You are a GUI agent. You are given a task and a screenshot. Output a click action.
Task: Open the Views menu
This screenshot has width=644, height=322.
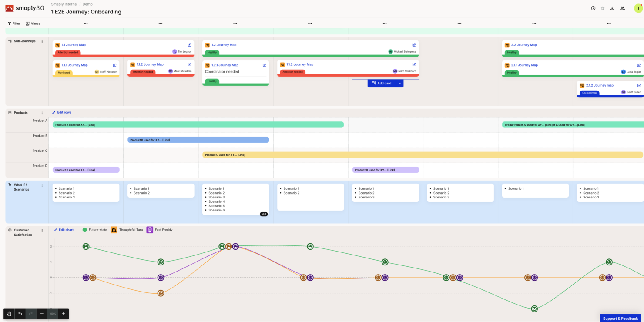[x=33, y=23]
